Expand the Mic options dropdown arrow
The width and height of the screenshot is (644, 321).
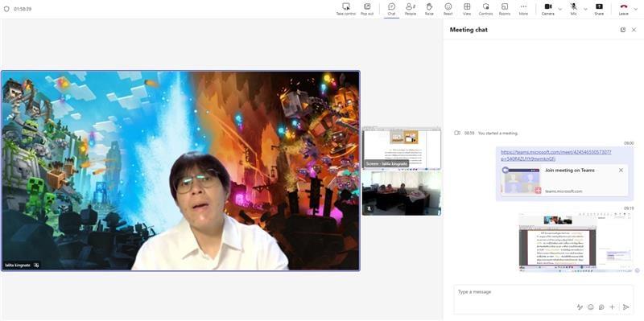coord(585,9)
